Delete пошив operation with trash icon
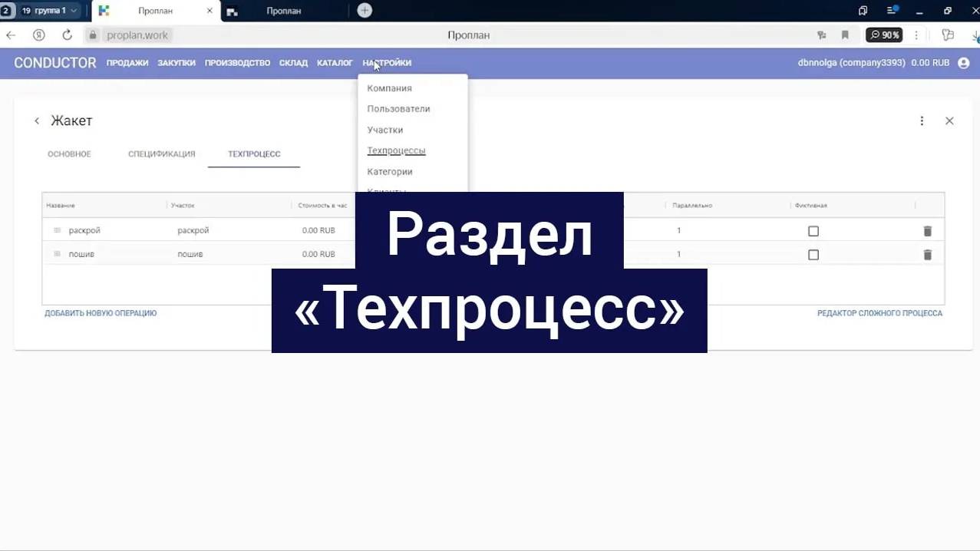Viewport: 980px width, 551px height. tap(927, 255)
